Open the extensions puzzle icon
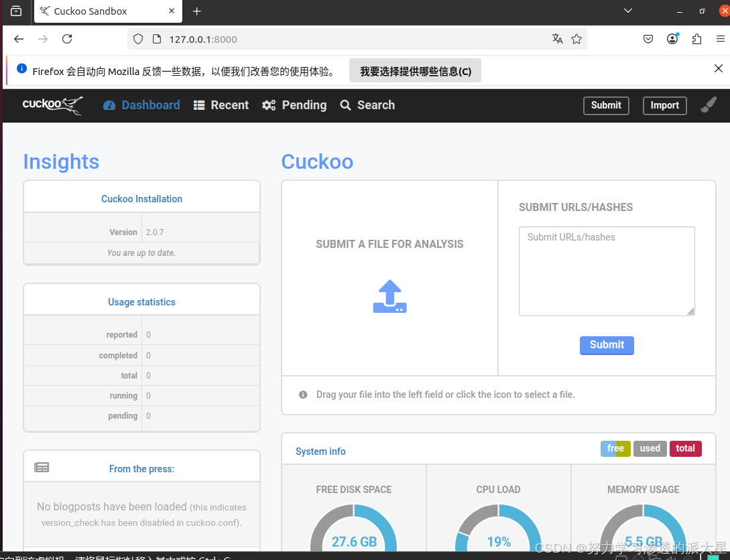This screenshot has width=730, height=560. pyautogui.click(x=696, y=39)
